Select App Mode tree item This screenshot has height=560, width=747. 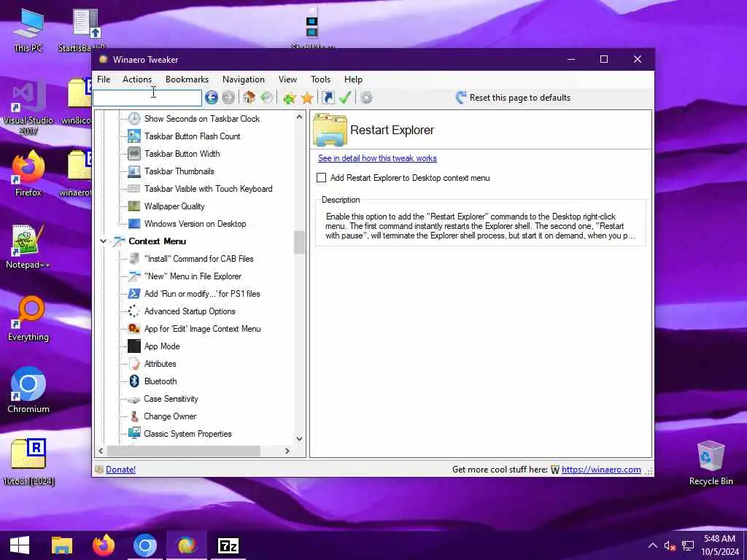pyautogui.click(x=162, y=346)
